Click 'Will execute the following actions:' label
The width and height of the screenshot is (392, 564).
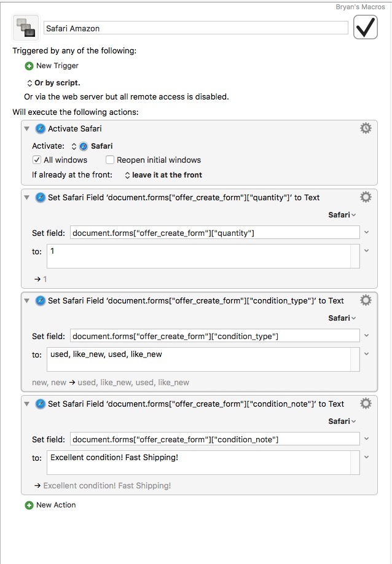coord(76,112)
